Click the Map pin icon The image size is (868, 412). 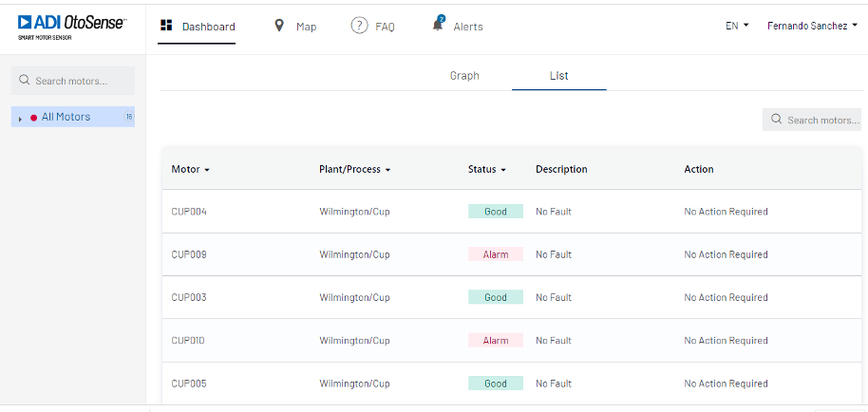click(x=279, y=26)
